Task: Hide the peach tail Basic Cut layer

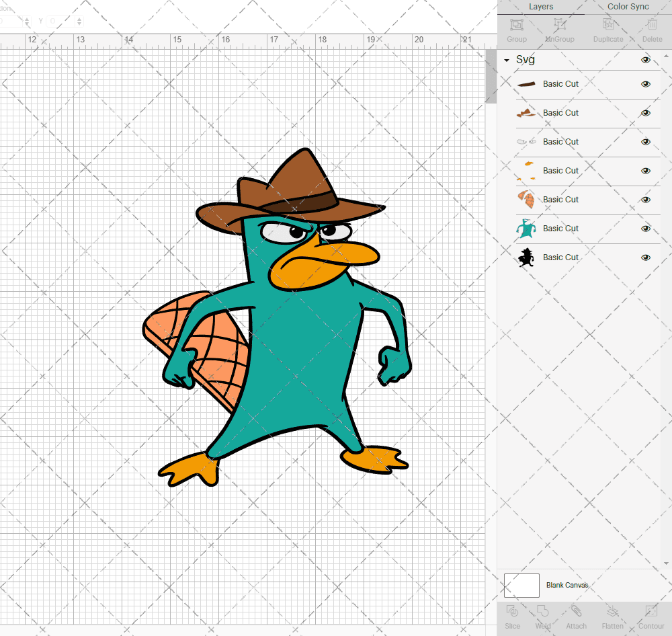Action: (645, 200)
